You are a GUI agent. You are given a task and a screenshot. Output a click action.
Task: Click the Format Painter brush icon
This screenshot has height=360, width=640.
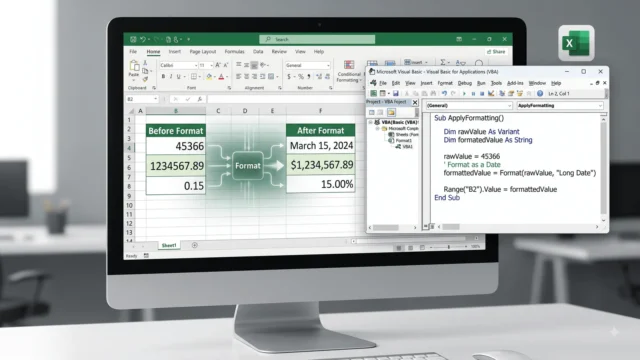click(145, 79)
